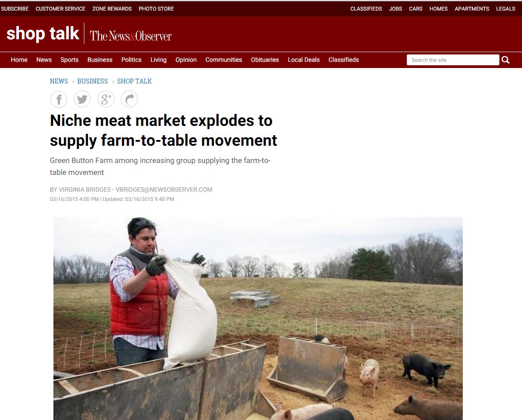Click the magnifying glass search icon

point(505,60)
